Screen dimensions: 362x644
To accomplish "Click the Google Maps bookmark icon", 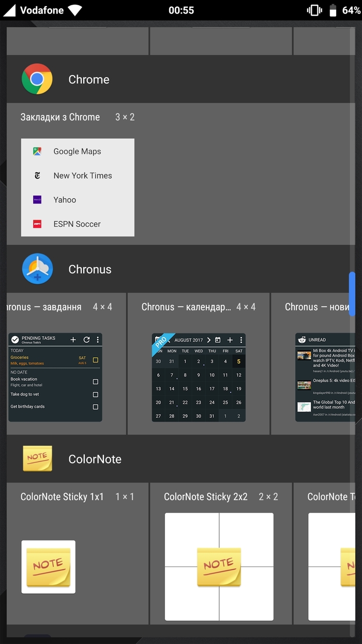I will coord(37,152).
